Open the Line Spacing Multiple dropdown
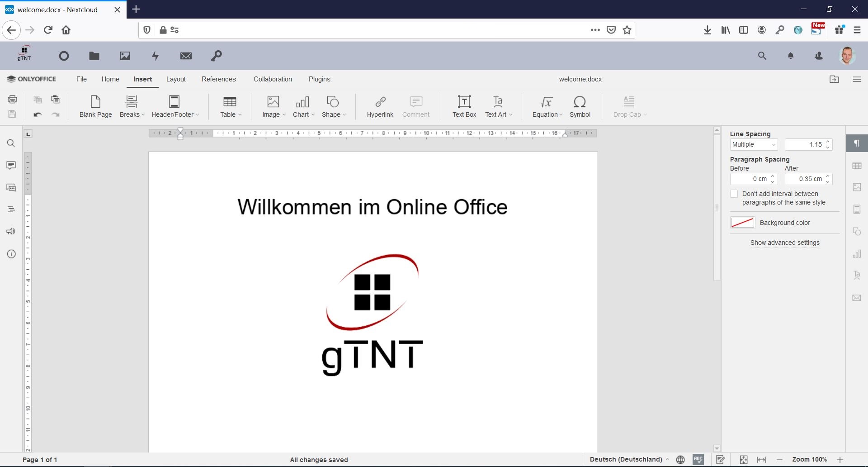This screenshot has width=868, height=467. coord(754,144)
